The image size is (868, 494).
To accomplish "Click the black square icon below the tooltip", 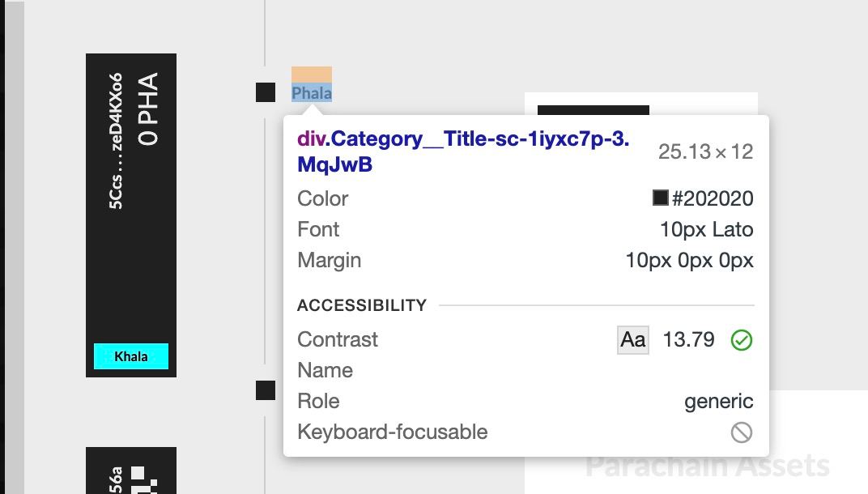I will (267, 390).
